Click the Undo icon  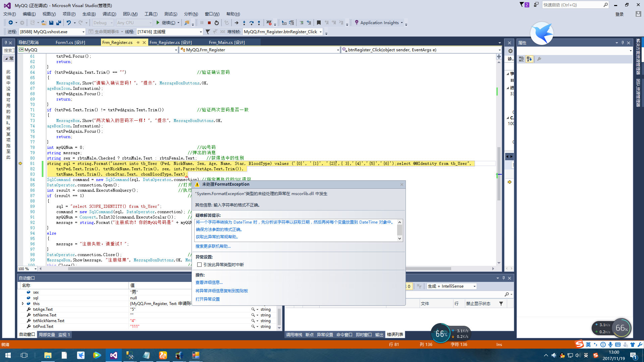[x=69, y=22]
